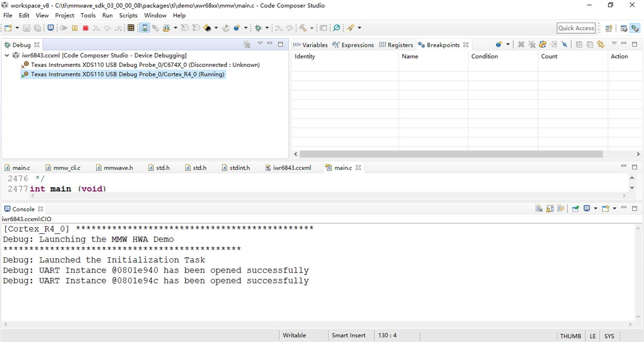Click Expand All in Breakpoints view
This screenshot has width=644, height=342.
[579, 44]
